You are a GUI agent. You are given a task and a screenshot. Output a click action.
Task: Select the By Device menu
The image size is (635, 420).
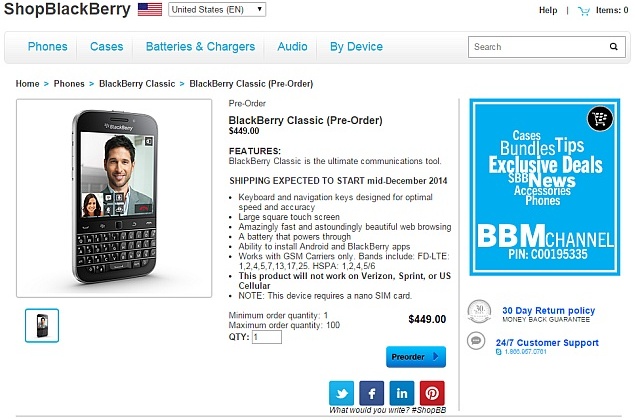tap(356, 47)
